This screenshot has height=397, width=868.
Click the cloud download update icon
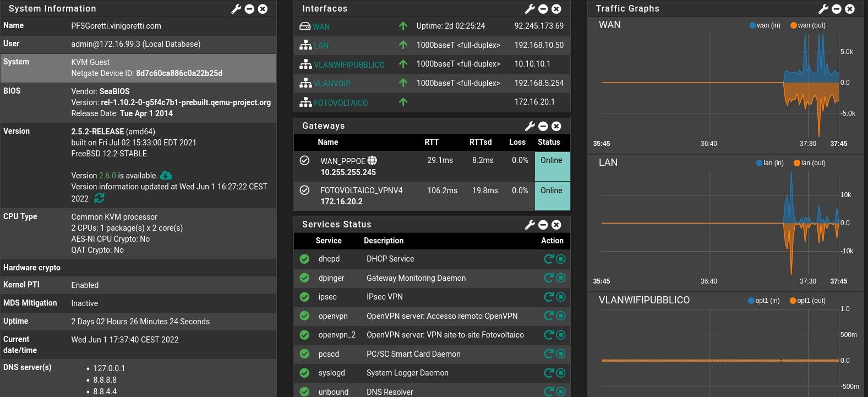click(166, 176)
